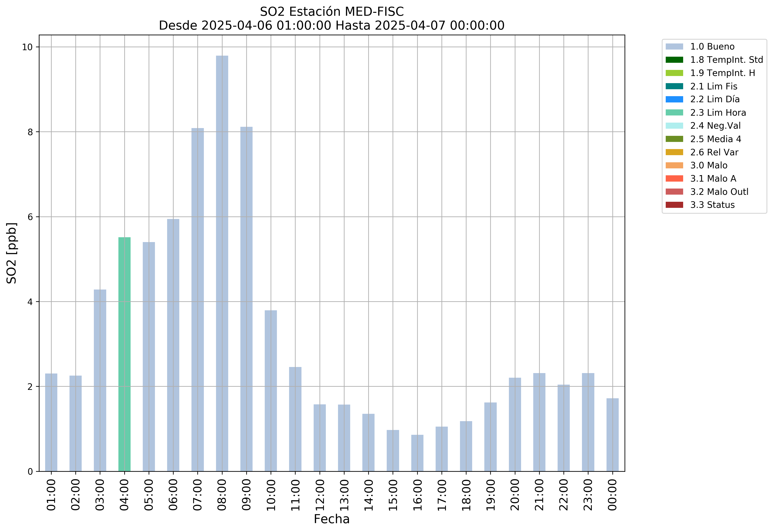The image size is (773, 532).
Task: Click the 05:00 bar
Action: [149, 357]
